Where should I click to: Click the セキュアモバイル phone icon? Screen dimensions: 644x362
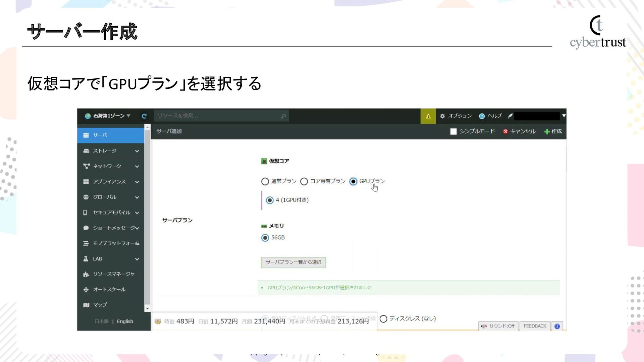[85, 213]
